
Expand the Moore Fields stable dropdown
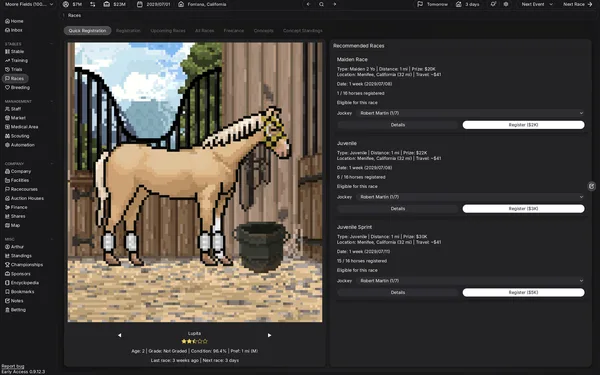click(29, 4)
